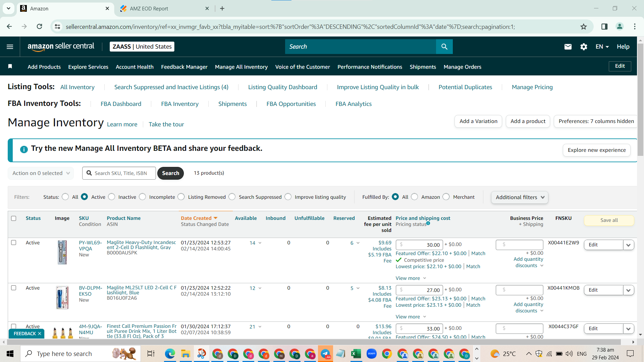Screen dimensions: 644x362
Task: Tick the checkbox for SKU BV-DLPM-EKSO
Action: pos(14,288)
